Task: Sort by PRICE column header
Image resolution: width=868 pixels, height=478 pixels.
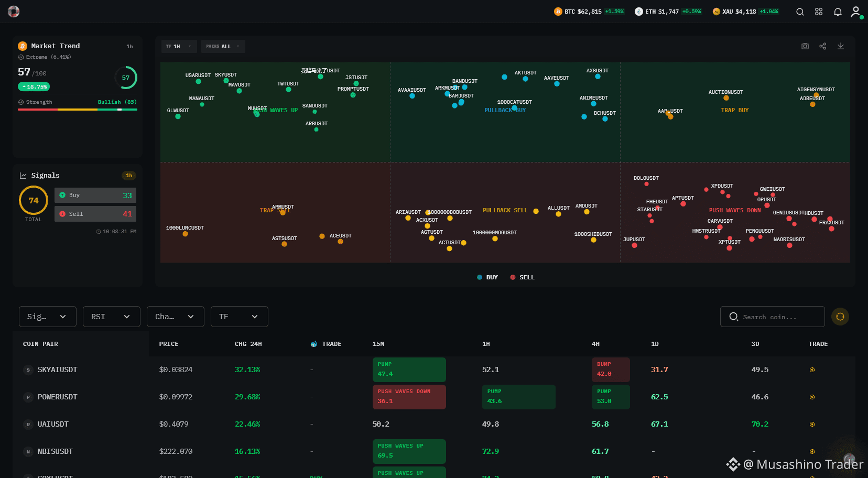Action: [169, 344]
